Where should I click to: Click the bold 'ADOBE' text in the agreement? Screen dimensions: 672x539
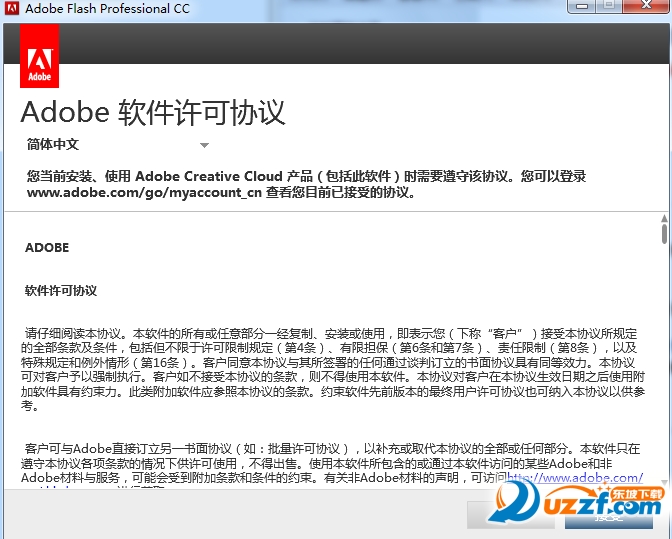(x=47, y=248)
